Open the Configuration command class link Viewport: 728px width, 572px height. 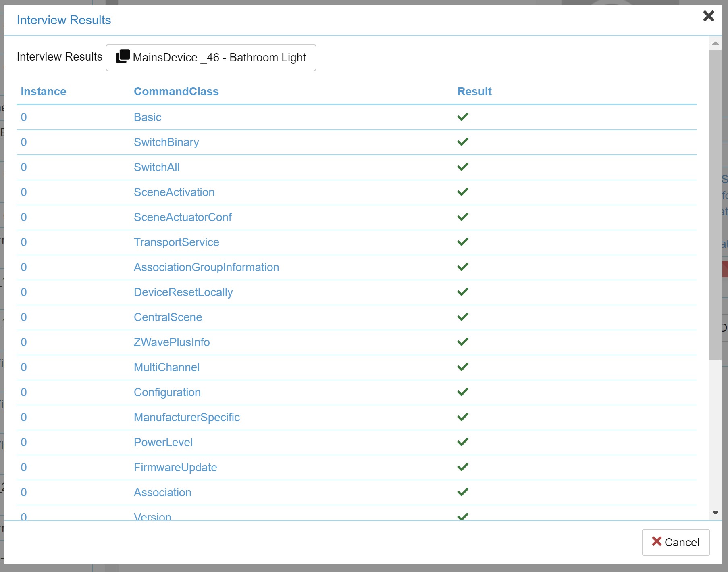pyautogui.click(x=167, y=392)
